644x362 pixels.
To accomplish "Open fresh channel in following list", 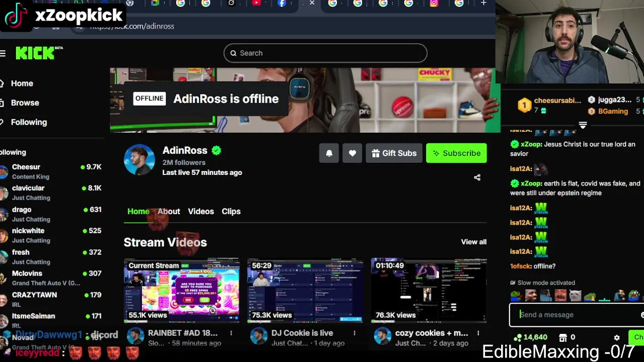I will click(x=51, y=257).
